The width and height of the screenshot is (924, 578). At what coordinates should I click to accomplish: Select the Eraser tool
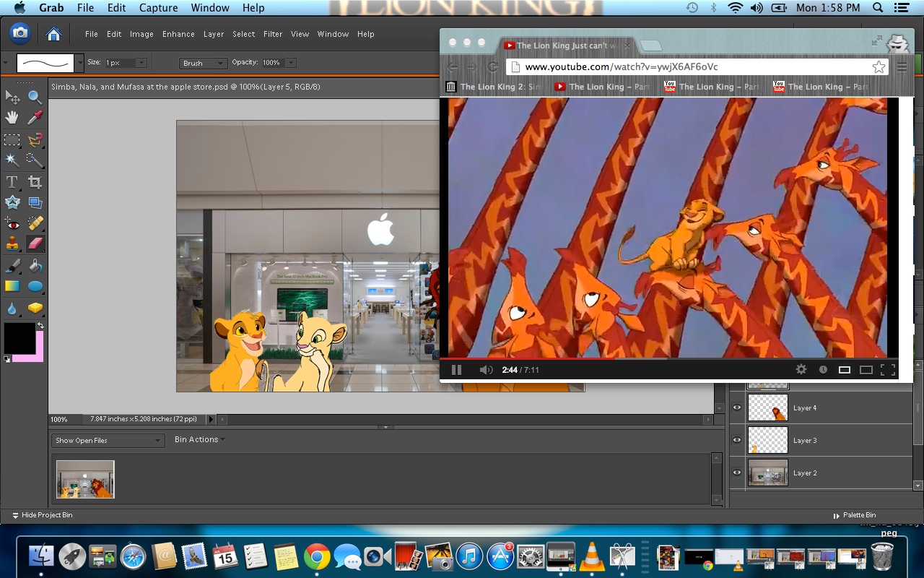(35, 243)
